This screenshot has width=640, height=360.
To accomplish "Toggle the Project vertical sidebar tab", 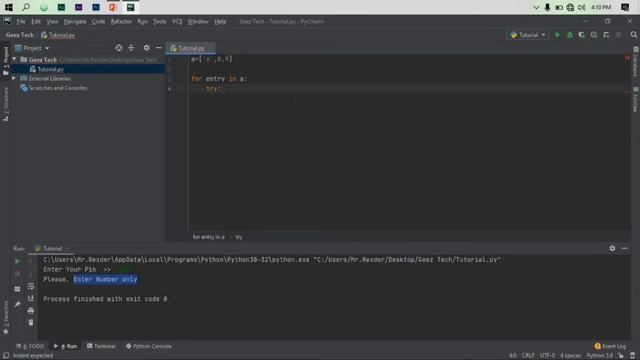I will pos(6,60).
